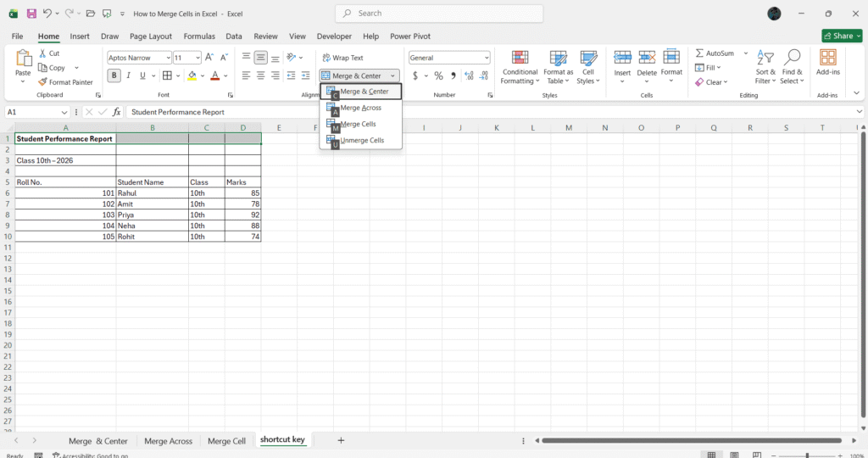Open Cell Styles gallery
Screen dimensions: 868x458
coord(588,68)
